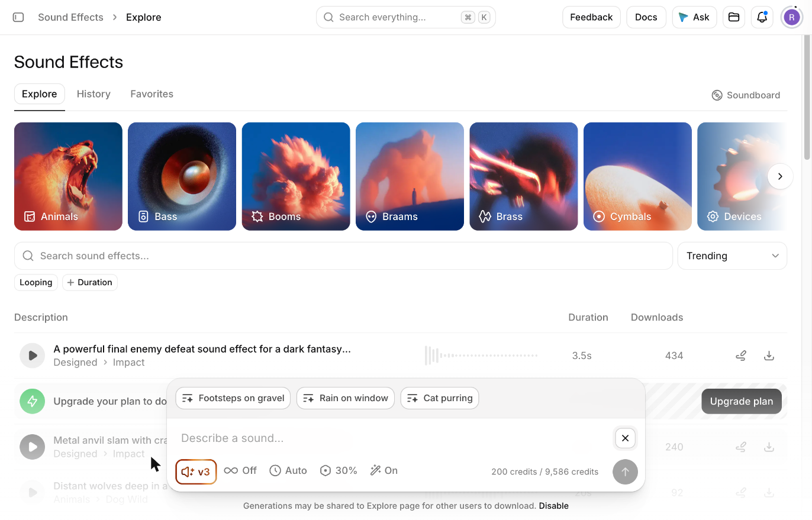Open the Sound Effects breadcrumb
This screenshot has height=520, width=812.
point(70,17)
